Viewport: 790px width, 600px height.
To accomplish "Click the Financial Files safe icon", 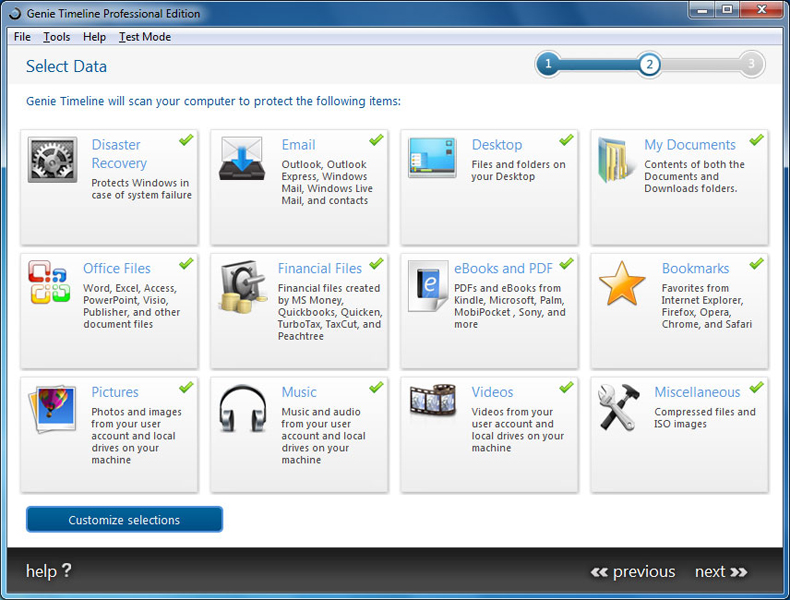I will [243, 287].
